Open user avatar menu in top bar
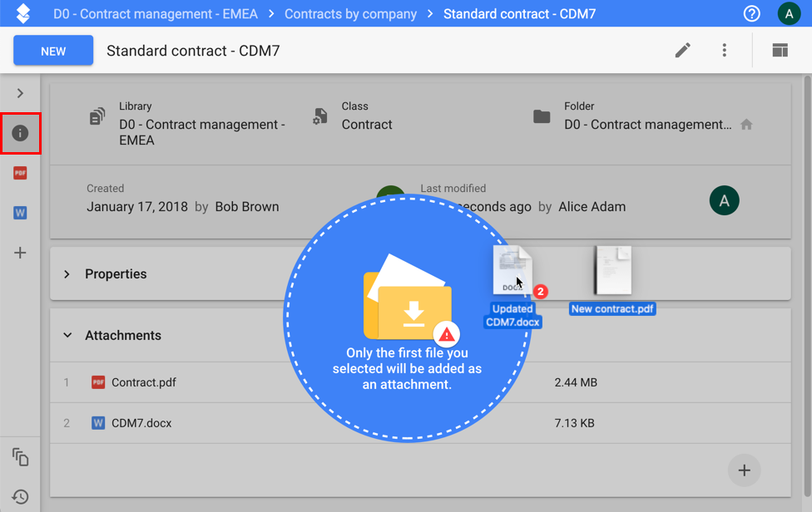The height and width of the screenshot is (512, 812). tap(789, 13)
